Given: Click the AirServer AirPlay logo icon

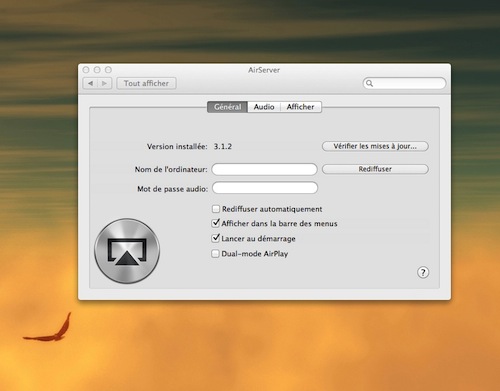Looking at the screenshot, I should tap(127, 251).
